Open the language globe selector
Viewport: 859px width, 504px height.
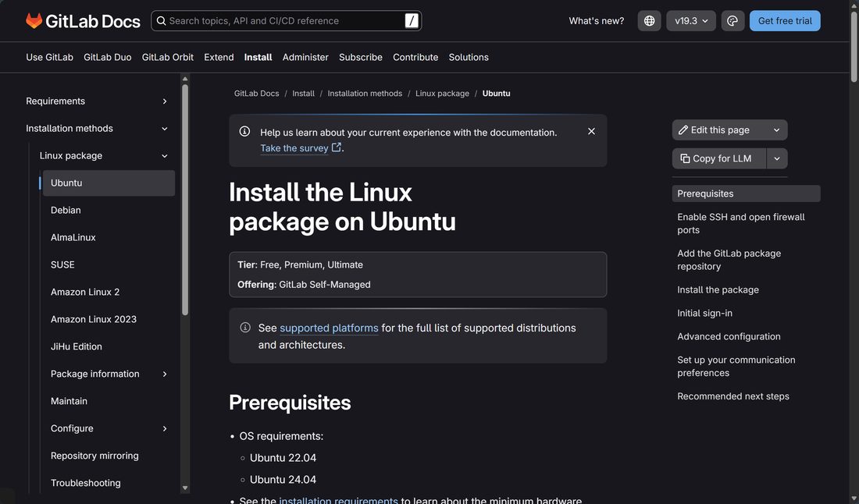click(x=649, y=21)
